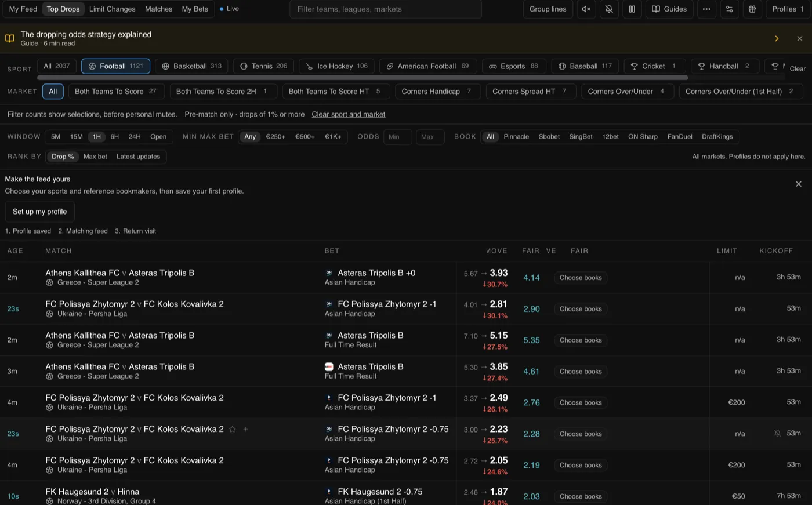This screenshot has width=812, height=505.
Task: Switch to the Limit Changes tab
Action: (113, 9)
